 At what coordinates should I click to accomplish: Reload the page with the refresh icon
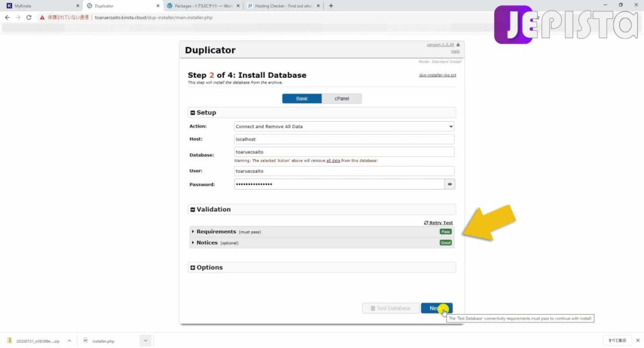click(29, 18)
